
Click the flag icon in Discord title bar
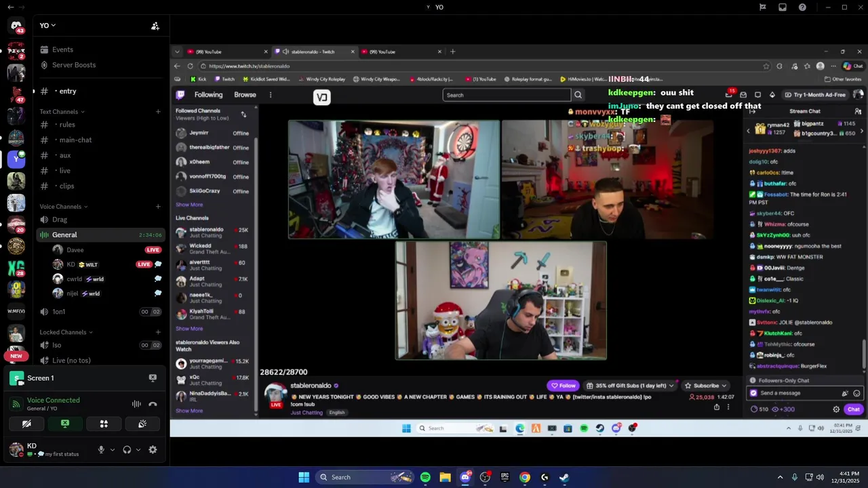tap(763, 7)
